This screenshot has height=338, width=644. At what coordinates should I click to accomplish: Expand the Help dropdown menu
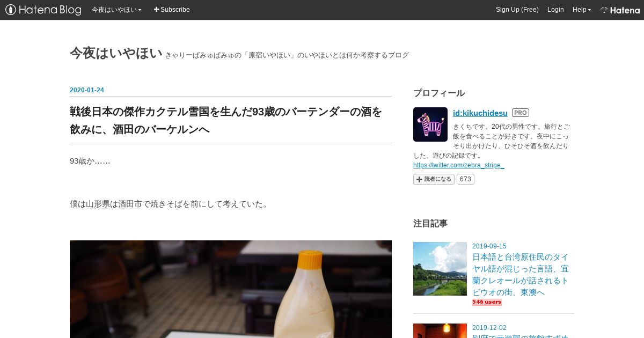(x=582, y=10)
